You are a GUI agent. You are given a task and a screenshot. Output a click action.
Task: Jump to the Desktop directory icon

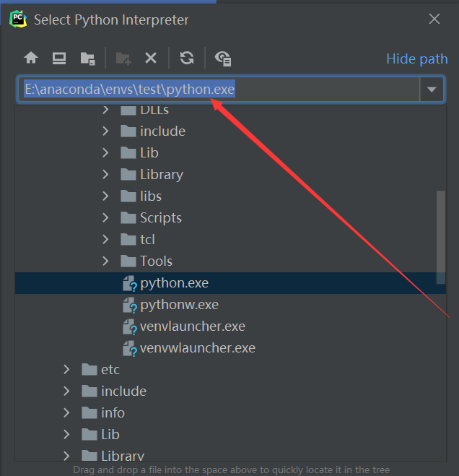59,58
